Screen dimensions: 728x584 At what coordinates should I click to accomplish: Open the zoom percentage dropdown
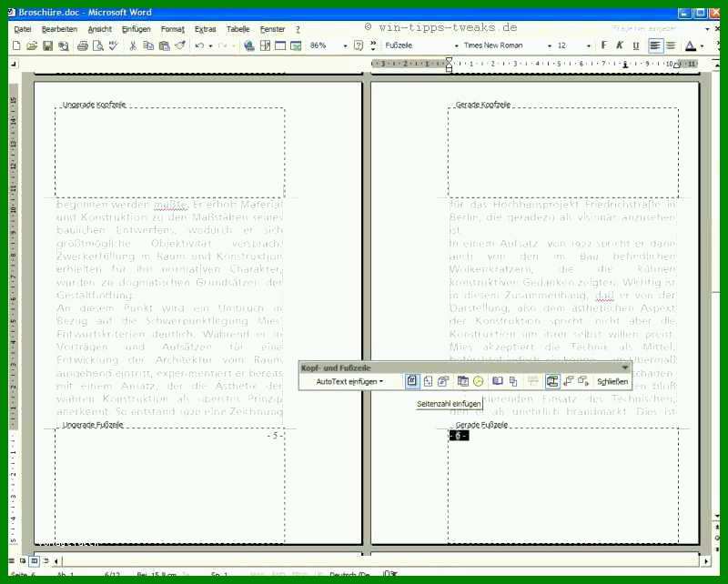[x=345, y=46]
